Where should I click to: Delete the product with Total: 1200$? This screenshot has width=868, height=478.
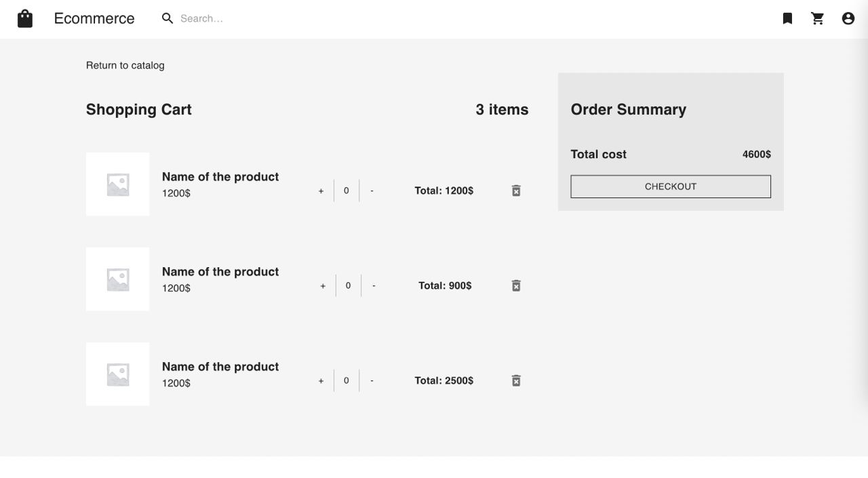pos(516,191)
